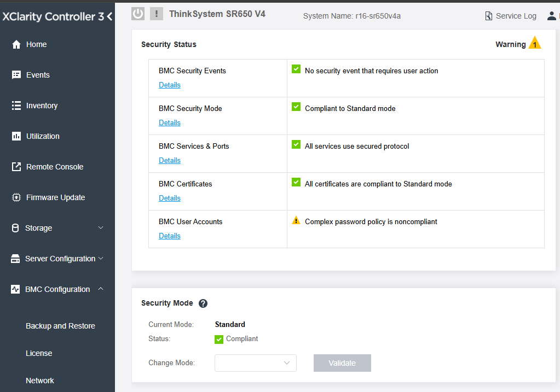Open Details for BMC Security Events
The width and height of the screenshot is (560, 392).
tap(170, 85)
